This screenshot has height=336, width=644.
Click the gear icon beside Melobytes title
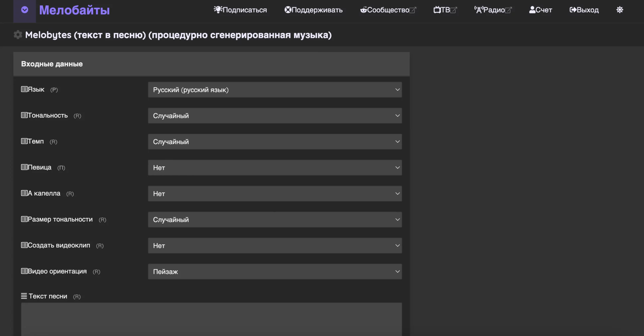pyautogui.click(x=18, y=35)
